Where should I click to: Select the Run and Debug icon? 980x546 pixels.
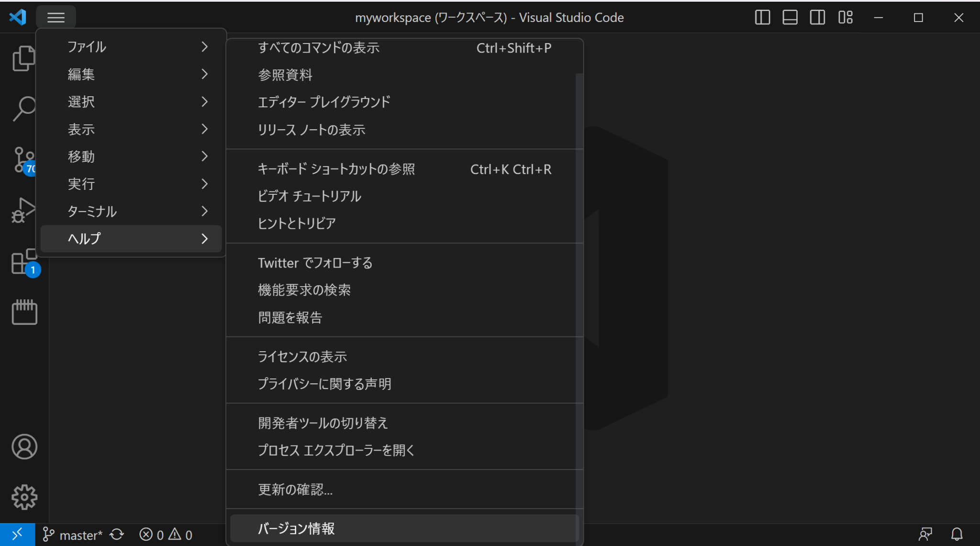[x=24, y=211]
